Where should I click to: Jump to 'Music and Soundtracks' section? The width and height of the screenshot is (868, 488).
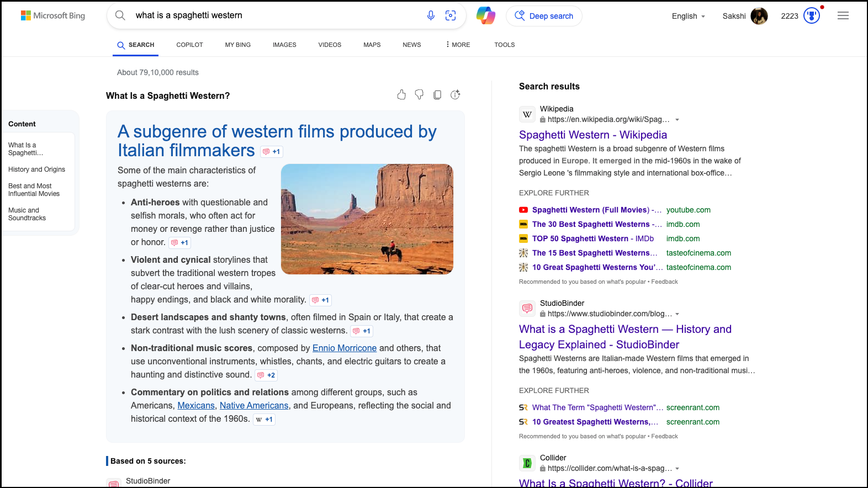[27, 214]
